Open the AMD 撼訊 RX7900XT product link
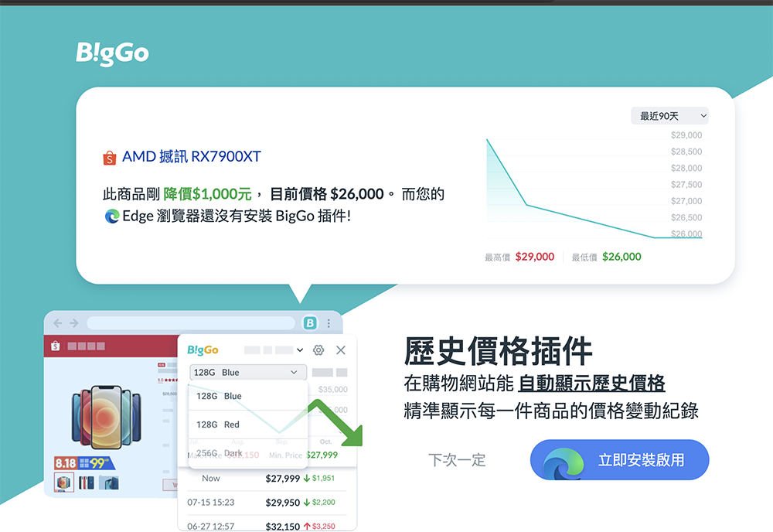The height and width of the screenshot is (532, 773). 191,156
